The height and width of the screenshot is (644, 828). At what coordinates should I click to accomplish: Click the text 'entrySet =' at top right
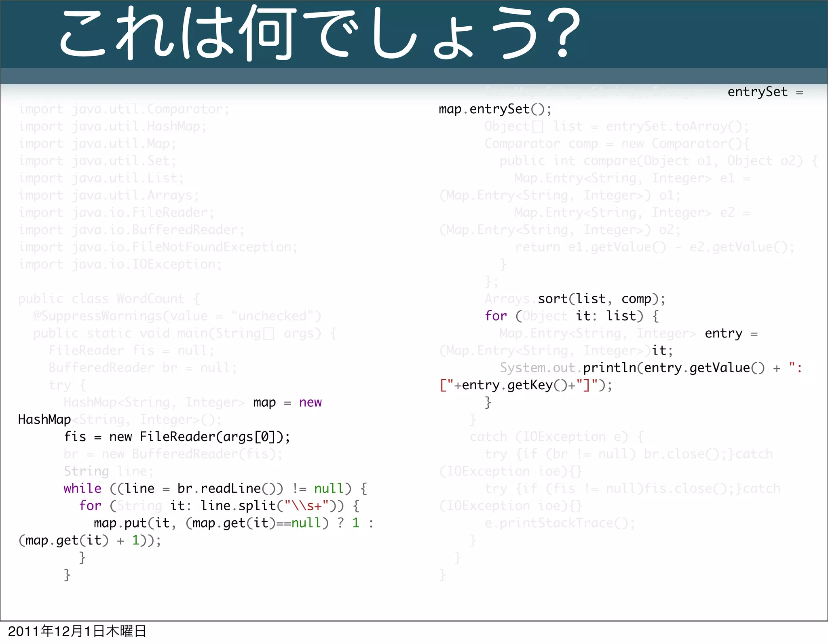(765, 92)
